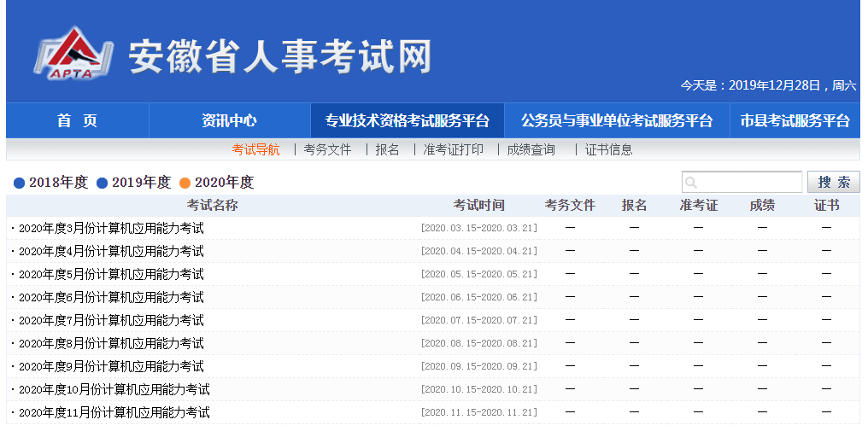Image resolution: width=868 pixels, height=443 pixels.
Task: Open 2020年度11月份计算机应用能力考试 link
Action: pos(114,412)
